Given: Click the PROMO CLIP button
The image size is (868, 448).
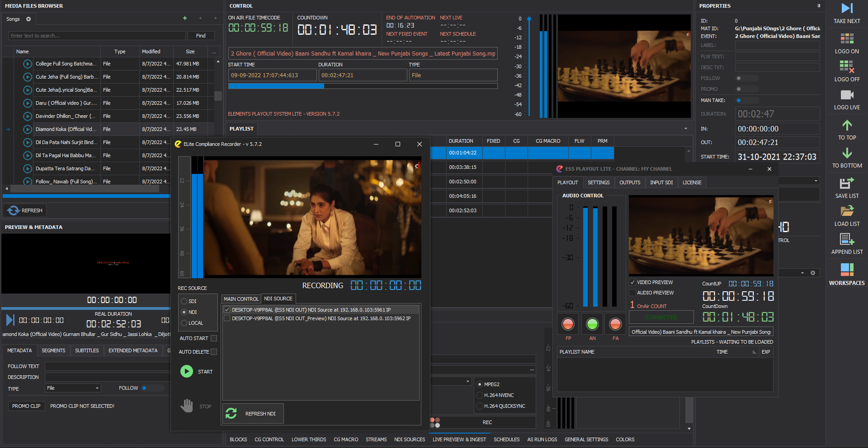Looking at the screenshot, I should click(x=26, y=406).
